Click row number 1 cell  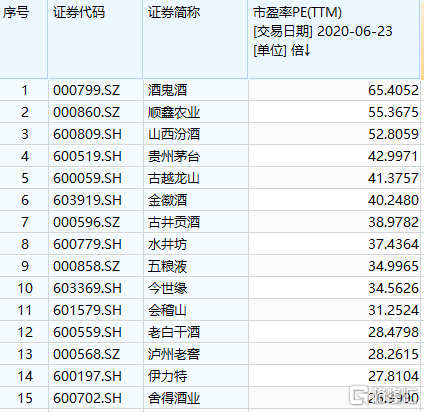[24, 90]
